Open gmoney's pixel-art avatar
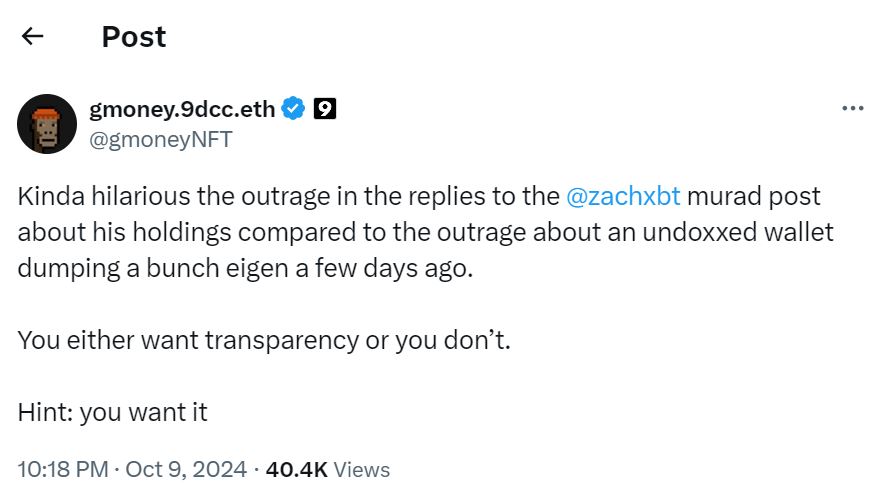887x496 pixels. click(x=47, y=124)
